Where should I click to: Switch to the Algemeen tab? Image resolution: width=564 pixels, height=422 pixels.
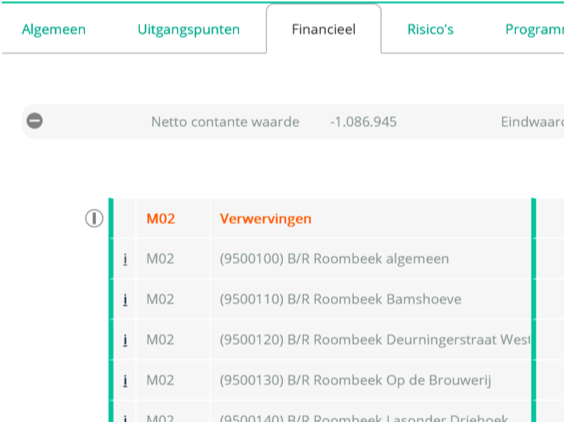point(54,30)
